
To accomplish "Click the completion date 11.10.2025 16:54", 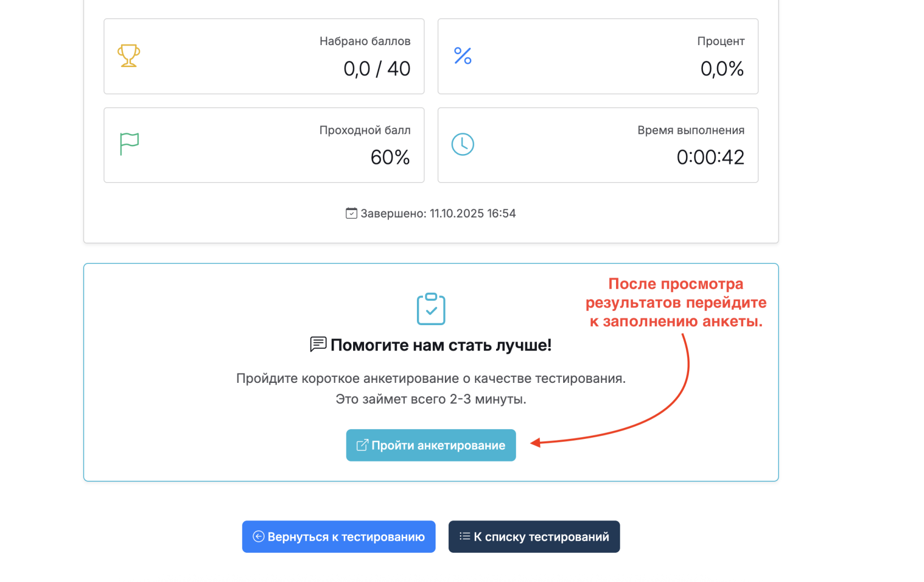I will pos(472,213).
